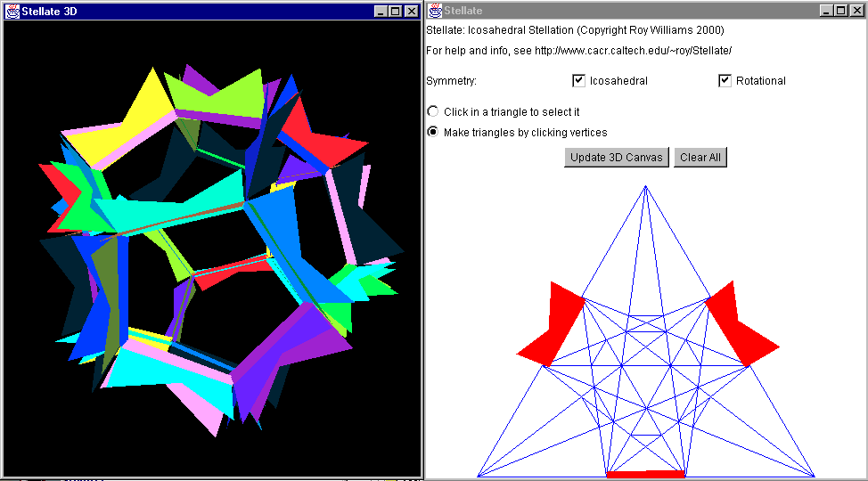Viewport: 868px width, 481px height.
Task: Minimize the Stellate 3D window
Action: pos(381,11)
